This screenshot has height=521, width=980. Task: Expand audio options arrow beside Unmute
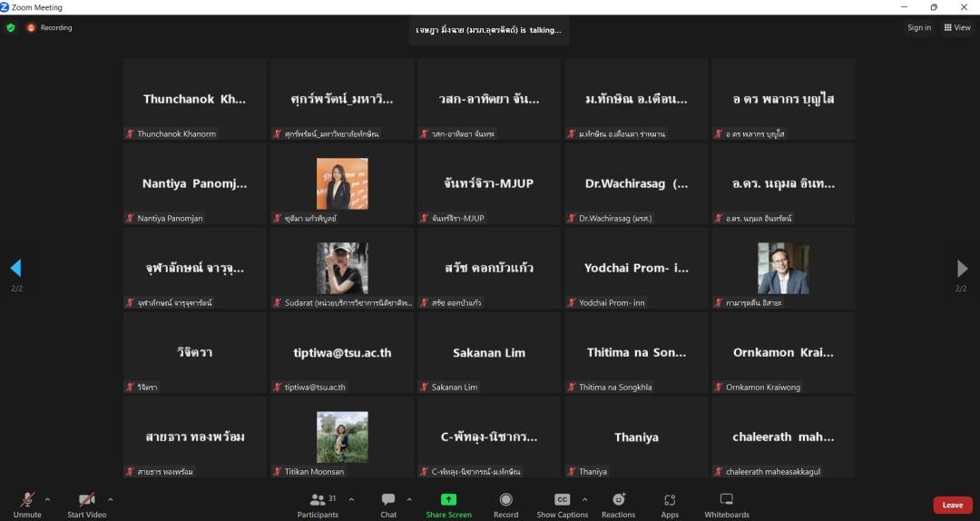[47, 499]
